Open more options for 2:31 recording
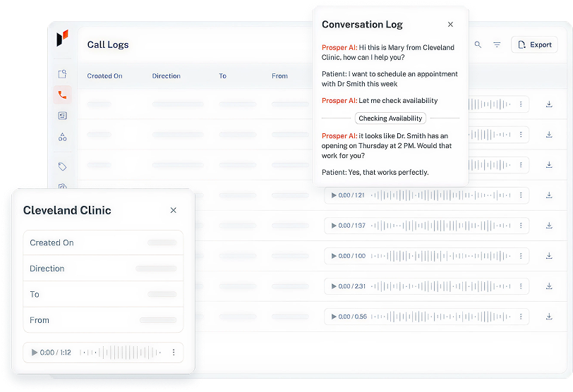This screenshot has width=573, height=392. [x=521, y=286]
